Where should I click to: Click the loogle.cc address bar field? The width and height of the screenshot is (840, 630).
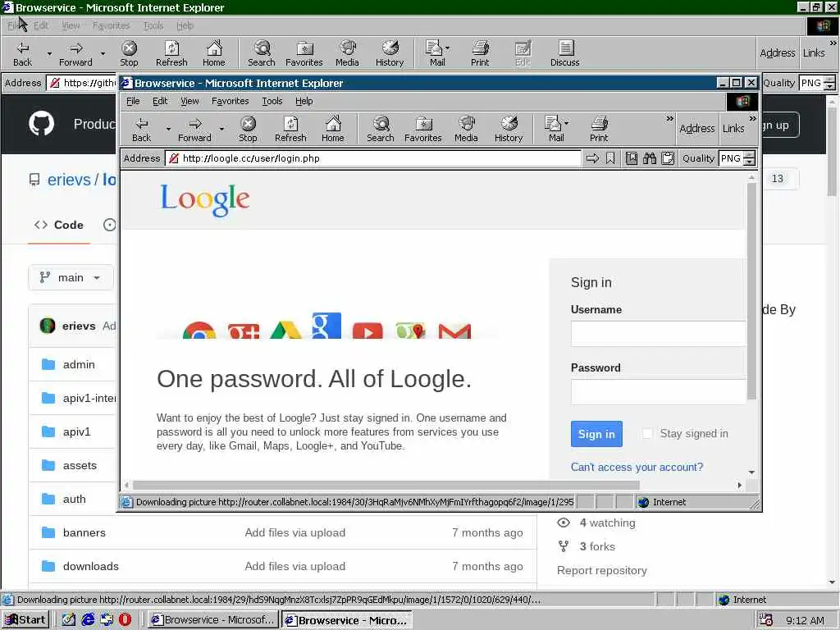tap(373, 158)
